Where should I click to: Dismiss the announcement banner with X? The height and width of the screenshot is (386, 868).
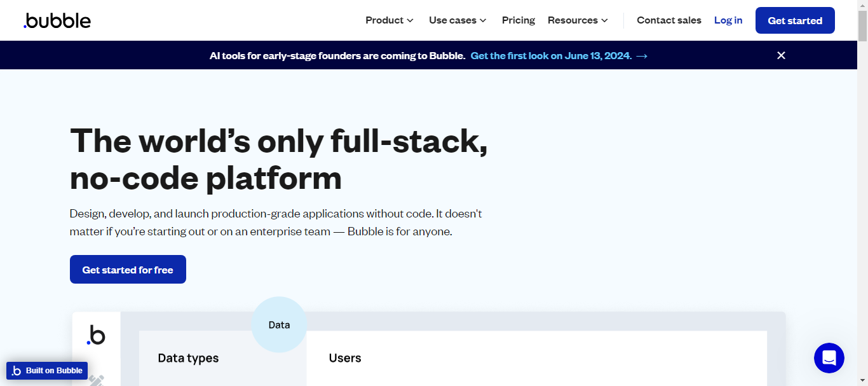click(781, 55)
